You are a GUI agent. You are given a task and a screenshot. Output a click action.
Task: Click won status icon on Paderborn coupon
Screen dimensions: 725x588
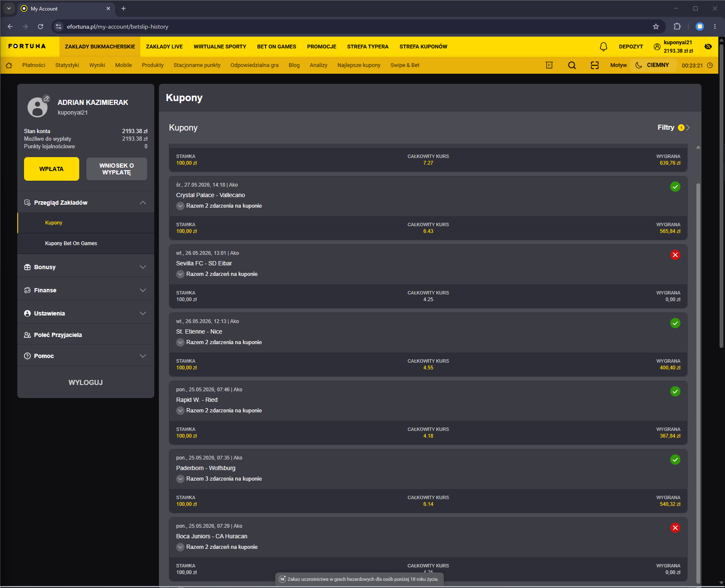(x=675, y=460)
